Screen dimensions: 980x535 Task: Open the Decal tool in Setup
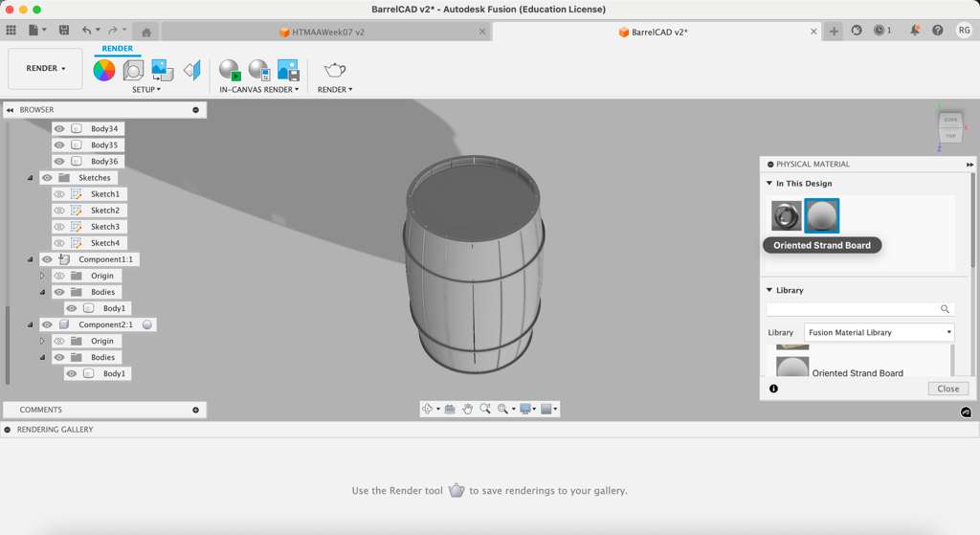coord(162,70)
